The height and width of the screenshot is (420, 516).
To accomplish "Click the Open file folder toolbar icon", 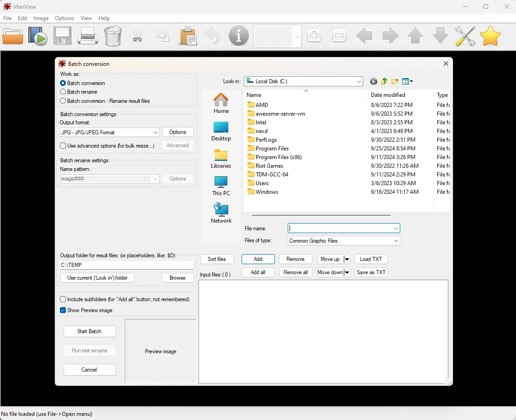I will coord(13,36).
